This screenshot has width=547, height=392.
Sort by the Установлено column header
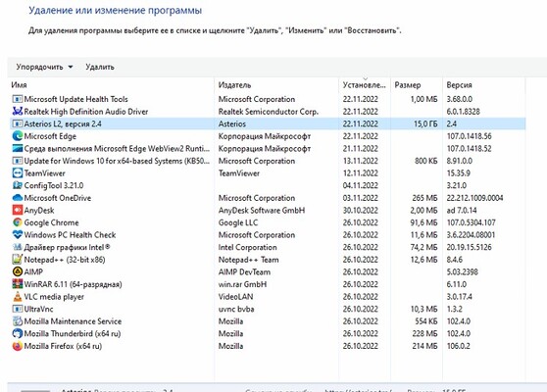pos(365,85)
